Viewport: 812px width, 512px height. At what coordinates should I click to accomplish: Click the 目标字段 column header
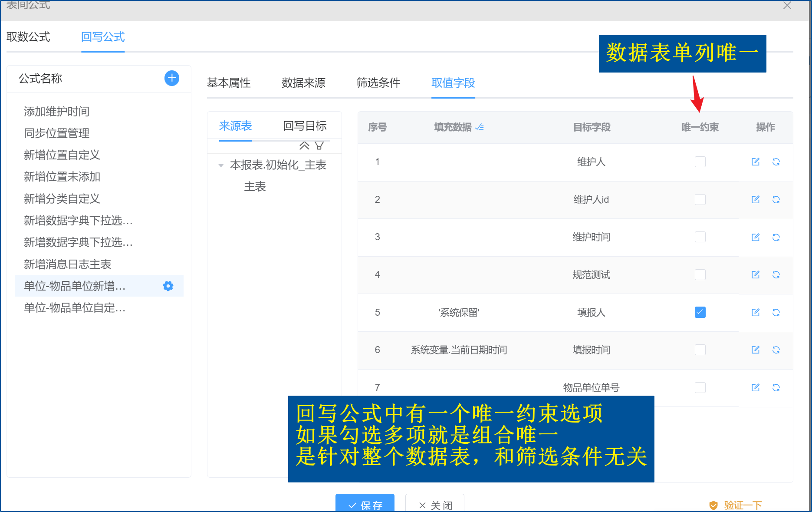(592, 127)
